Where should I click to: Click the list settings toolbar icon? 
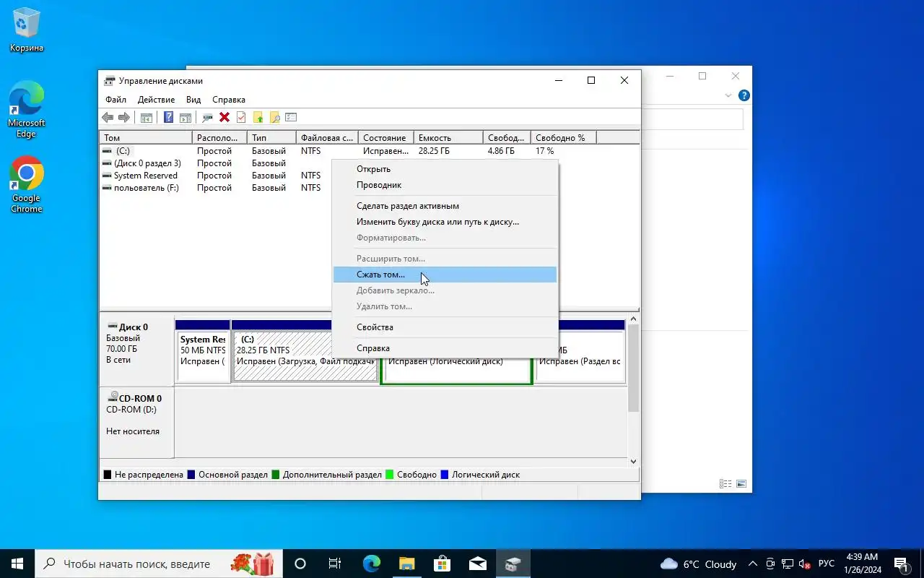point(291,118)
